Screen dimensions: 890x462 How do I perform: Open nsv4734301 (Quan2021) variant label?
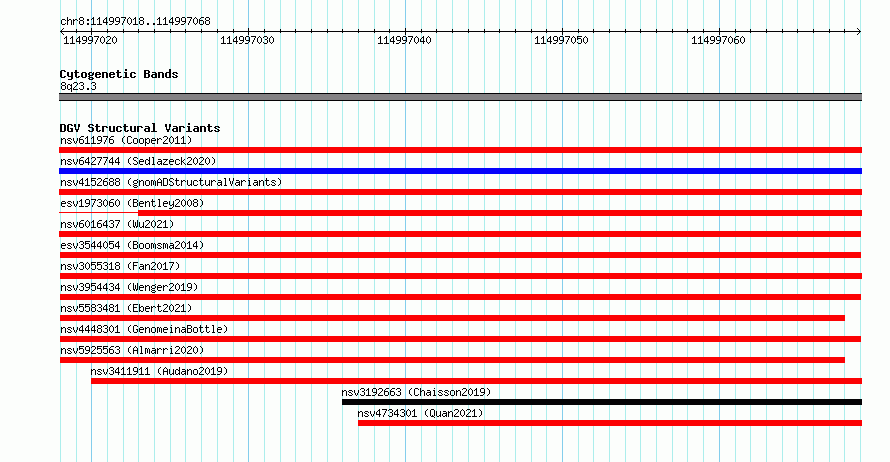[x=420, y=413]
